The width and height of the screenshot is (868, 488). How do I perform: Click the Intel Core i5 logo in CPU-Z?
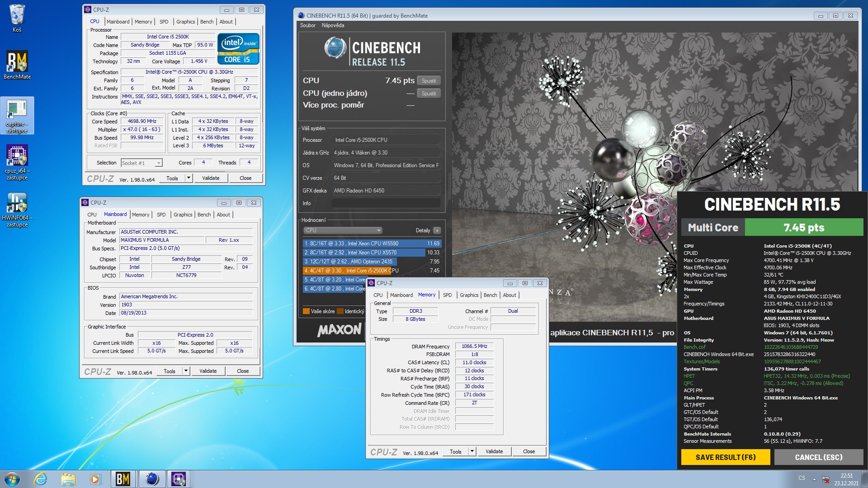tap(238, 49)
